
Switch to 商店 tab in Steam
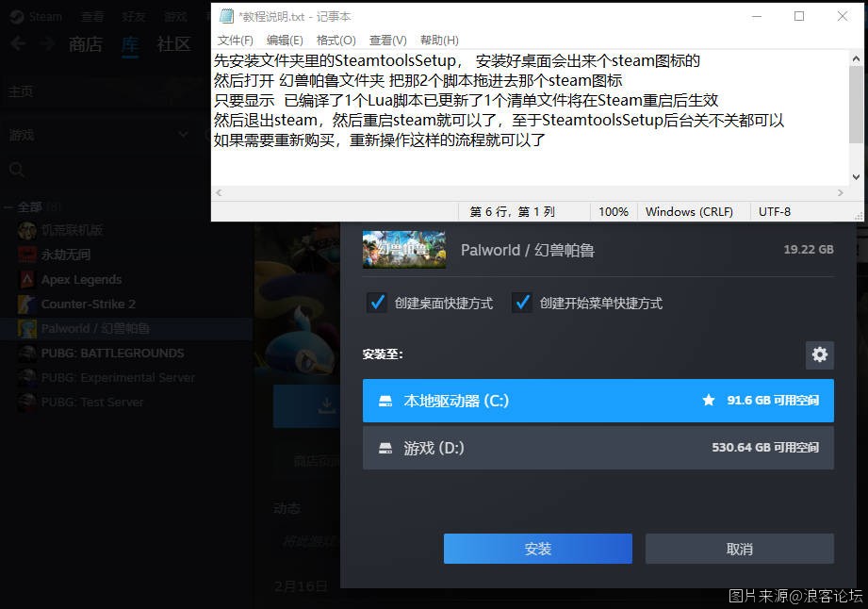[x=85, y=44]
